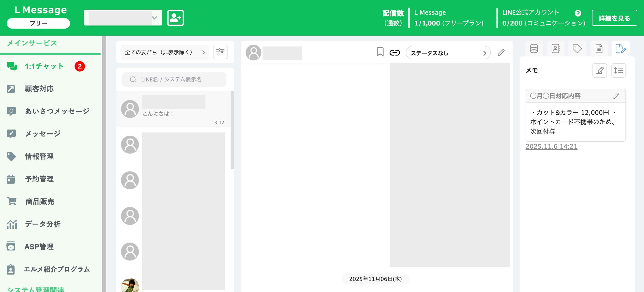Click the メインサービス section heading
The width and height of the screenshot is (644, 292).
coord(32,43)
